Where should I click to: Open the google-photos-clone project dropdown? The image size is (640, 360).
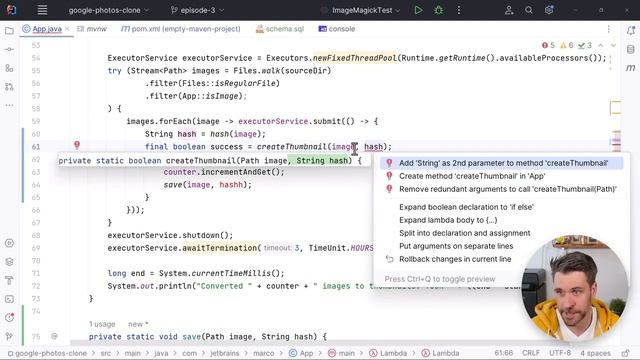click(109, 10)
